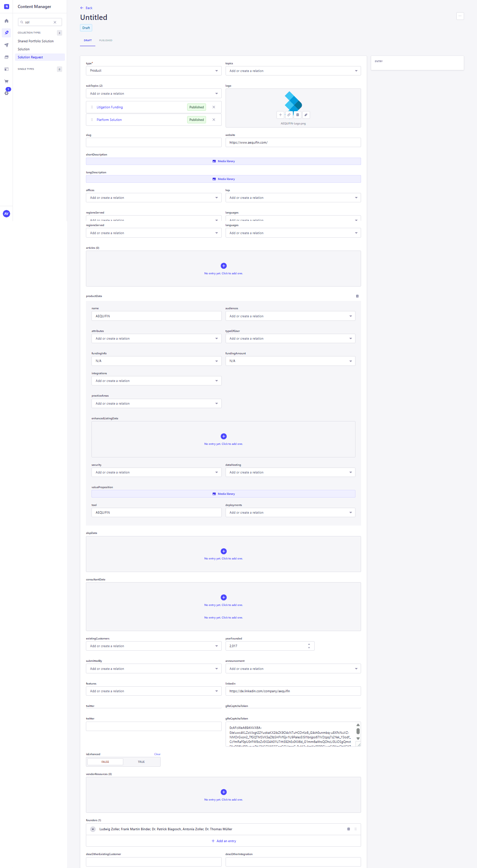477x868 pixels.
Task: Open the more actions ellipsis button
Action: (x=460, y=16)
